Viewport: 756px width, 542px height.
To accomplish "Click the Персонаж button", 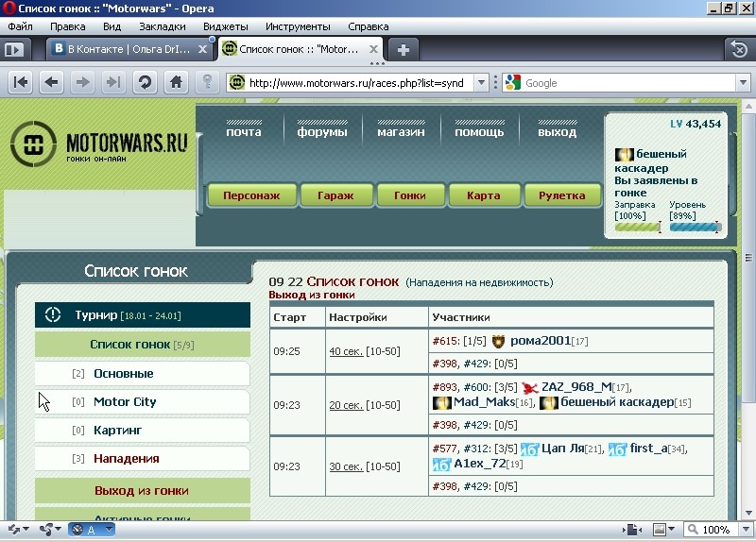I will [x=251, y=195].
